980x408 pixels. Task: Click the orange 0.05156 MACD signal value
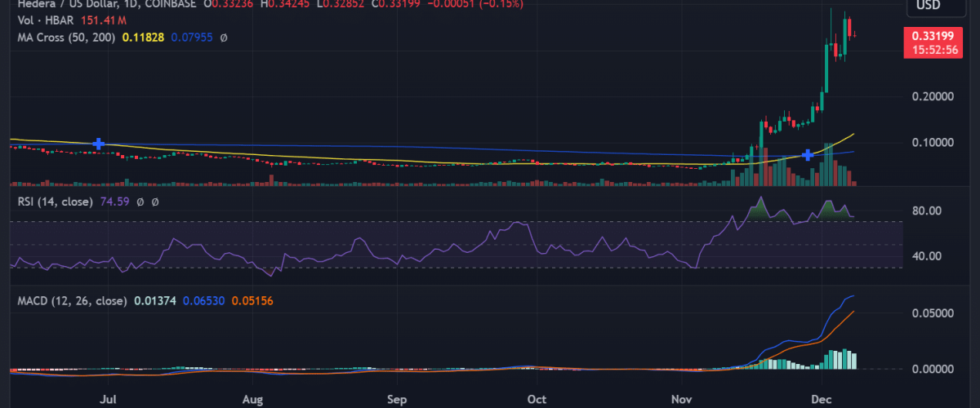tap(252, 301)
